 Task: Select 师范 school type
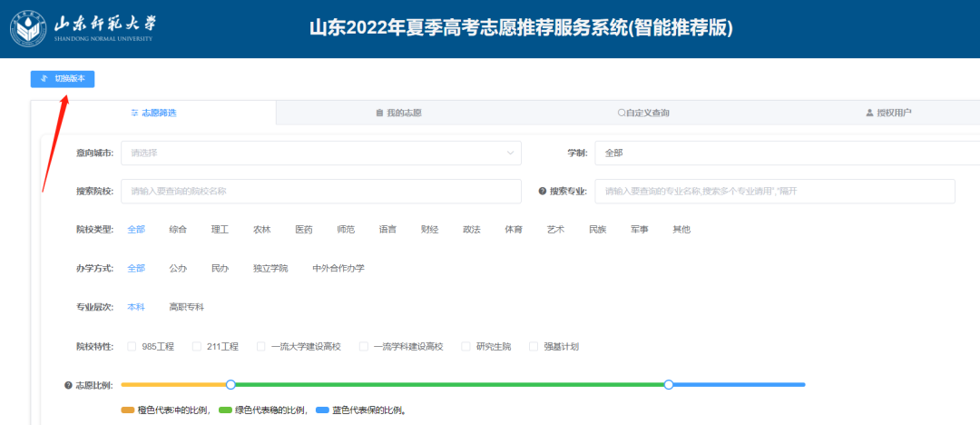pos(346,230)
